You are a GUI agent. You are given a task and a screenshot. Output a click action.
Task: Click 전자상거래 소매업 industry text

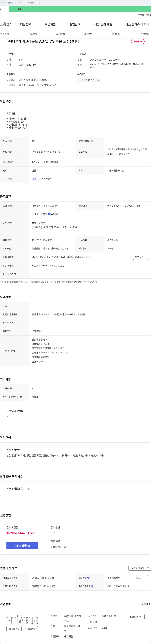coord(73,629)
